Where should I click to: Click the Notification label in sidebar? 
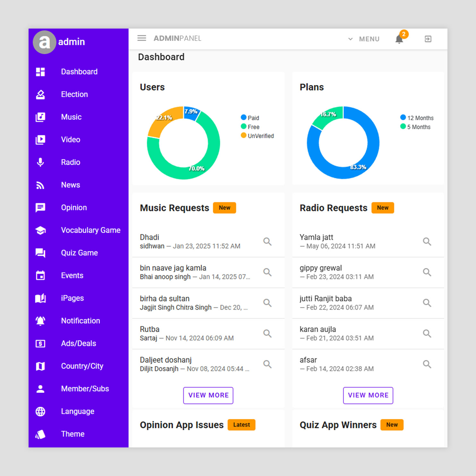click(81, 321)
